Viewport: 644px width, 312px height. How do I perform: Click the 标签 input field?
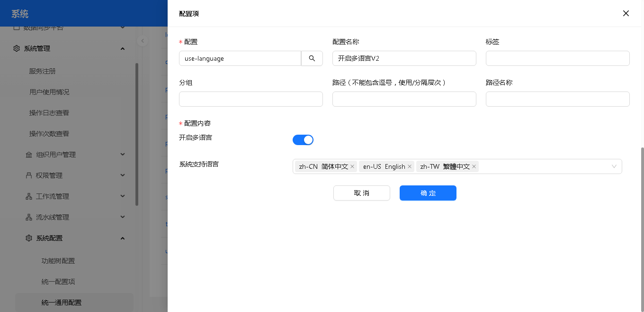pyautogui.click(x=557, y=58)
